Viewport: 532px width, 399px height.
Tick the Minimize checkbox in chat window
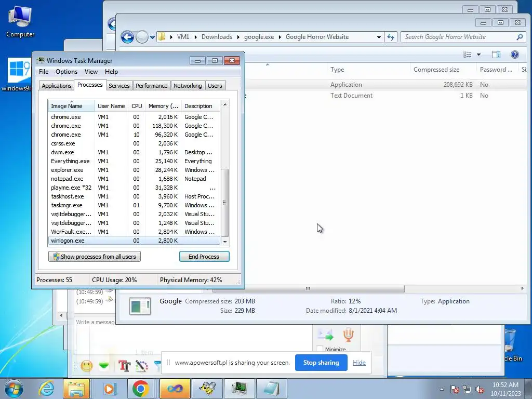(320, 349)
